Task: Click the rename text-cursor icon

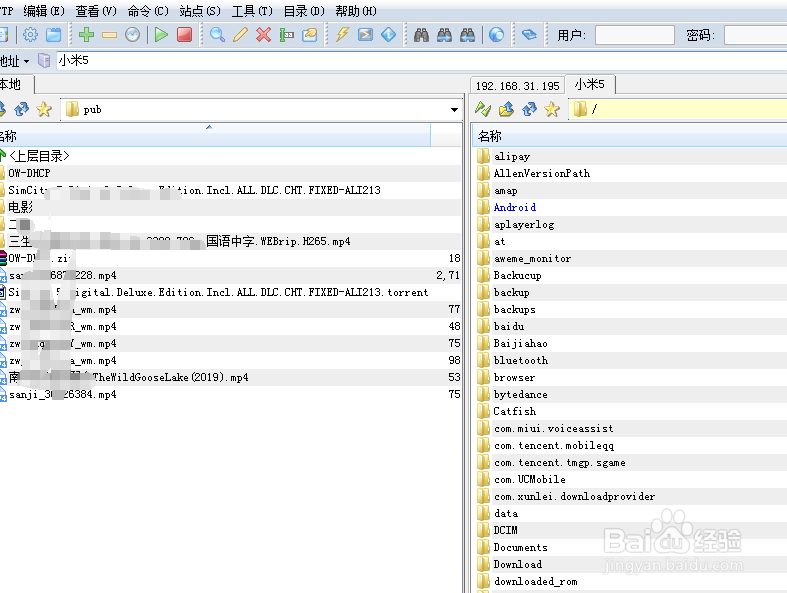Action: pyautogui.click(x=287, y=35)
